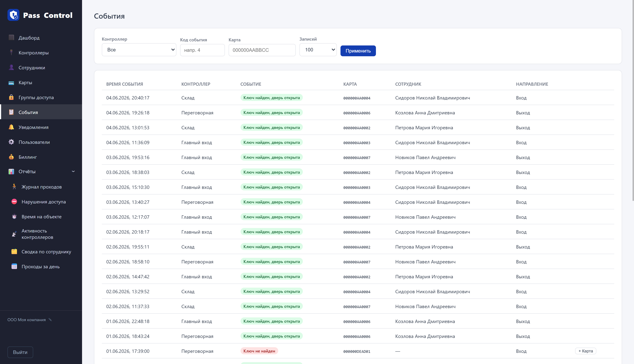Click the pencil icon next to ООО Моя компания
634x364 pixels.
tap(50, 319)
